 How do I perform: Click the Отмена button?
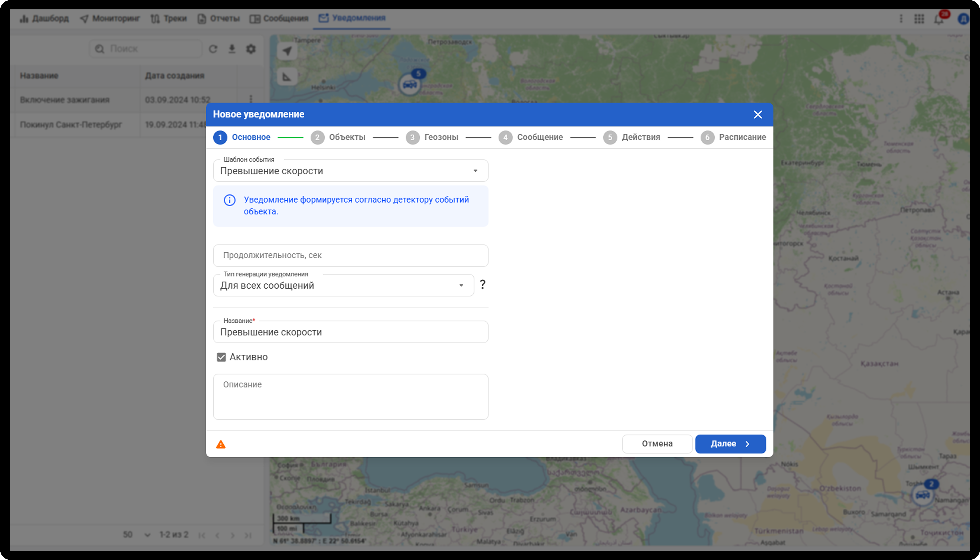657,444
